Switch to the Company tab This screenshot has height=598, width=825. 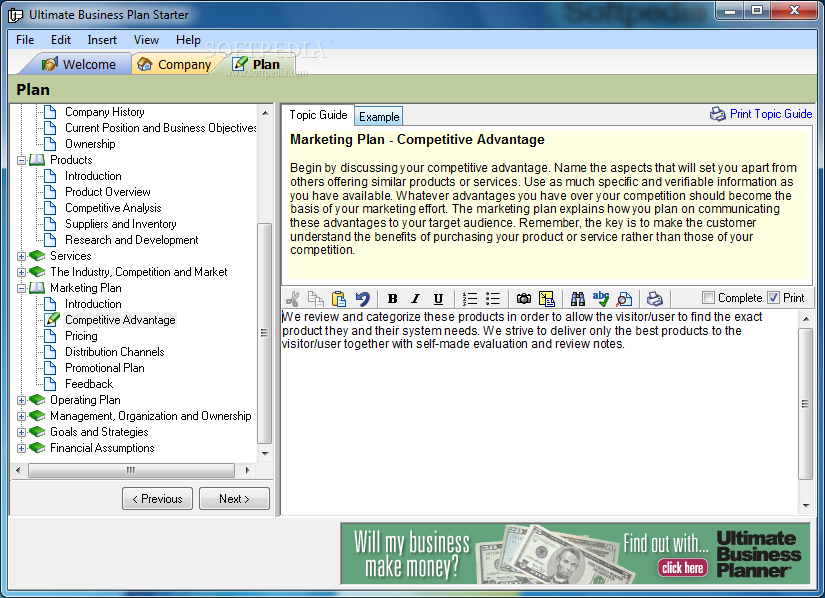pyautogui.click(x=174, y=64)
